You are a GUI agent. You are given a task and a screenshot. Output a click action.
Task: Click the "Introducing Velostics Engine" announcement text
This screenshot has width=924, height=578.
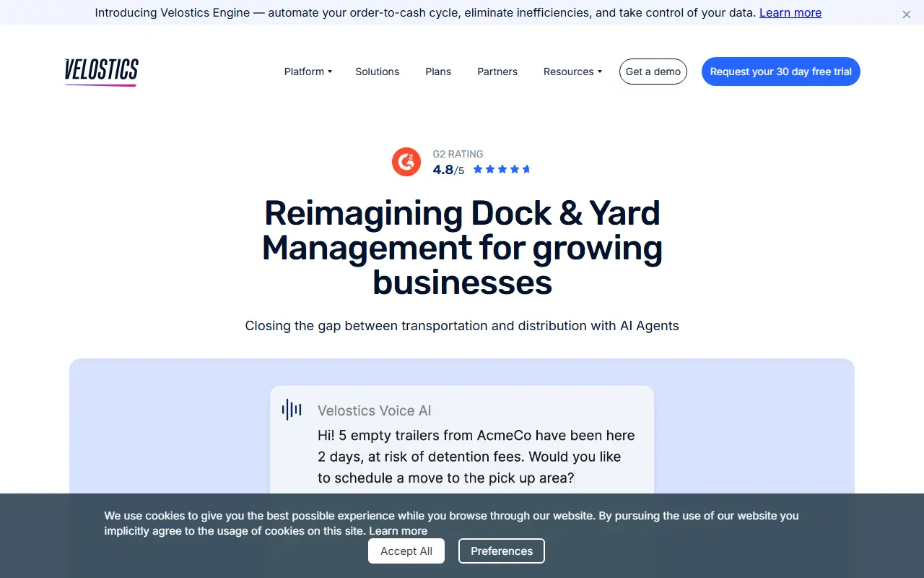[x=425, y=12]
